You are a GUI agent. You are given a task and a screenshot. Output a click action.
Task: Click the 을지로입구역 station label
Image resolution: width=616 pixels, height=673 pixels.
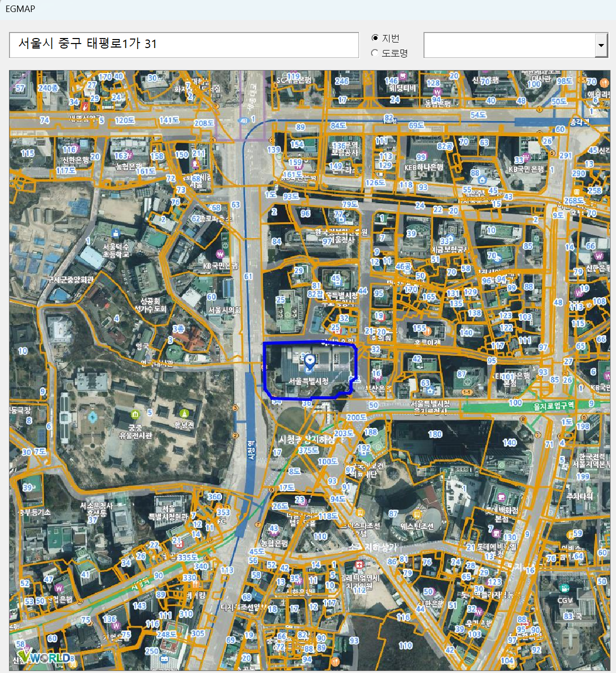pyautogui.click(x=553, y=406)
